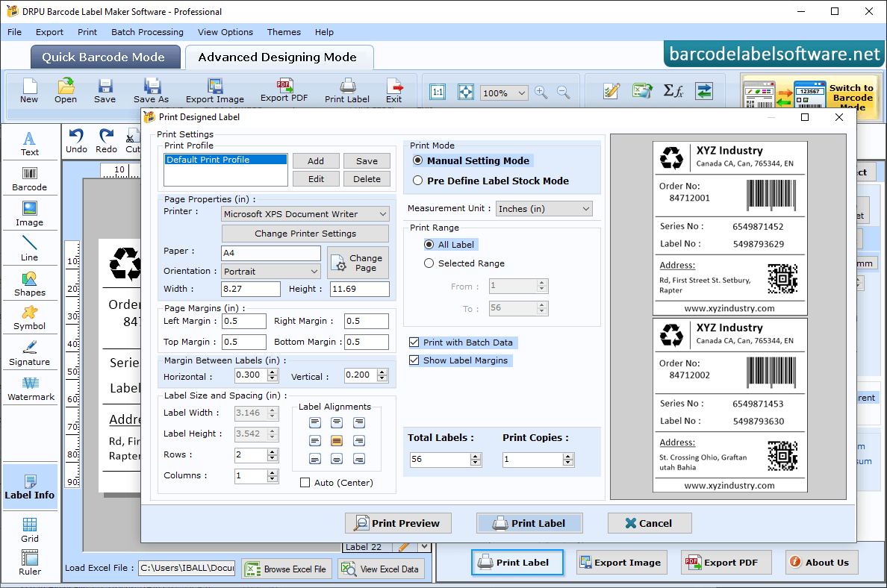Increase Horizontal margin between labels spinner
The image size is (887, 588).
pos(273,372)
